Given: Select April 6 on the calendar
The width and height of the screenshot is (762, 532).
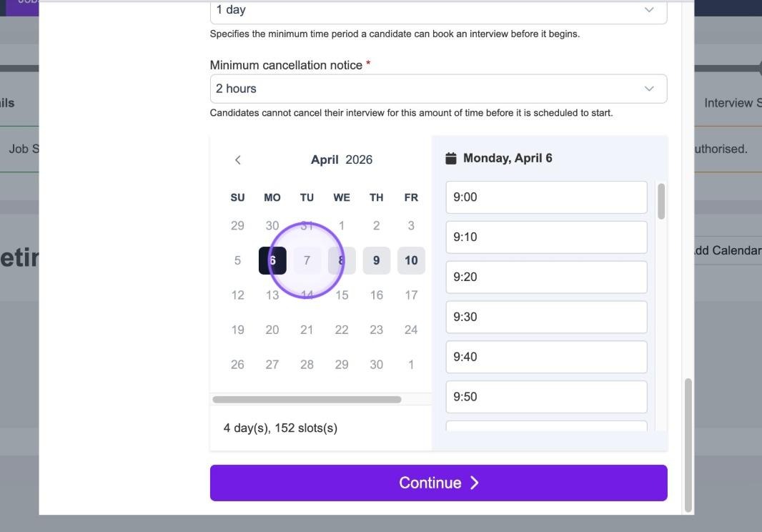Looking at the screenshot, I should point(272,261).
